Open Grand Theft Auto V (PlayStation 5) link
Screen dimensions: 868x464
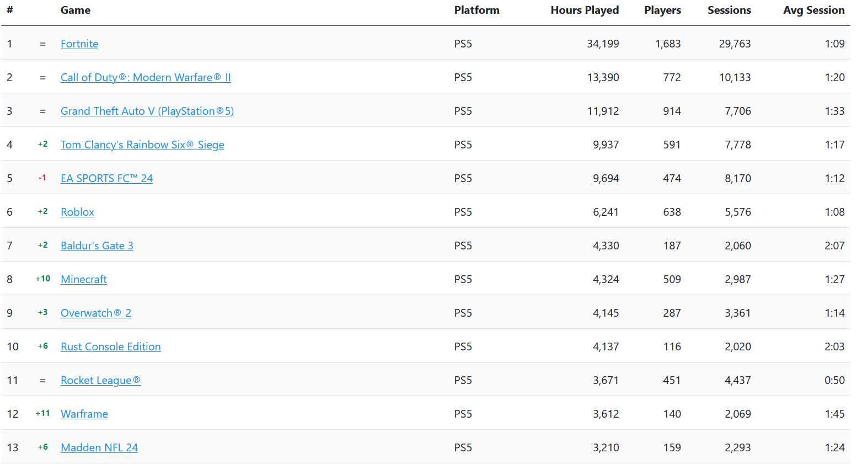(x=147, y=111)
